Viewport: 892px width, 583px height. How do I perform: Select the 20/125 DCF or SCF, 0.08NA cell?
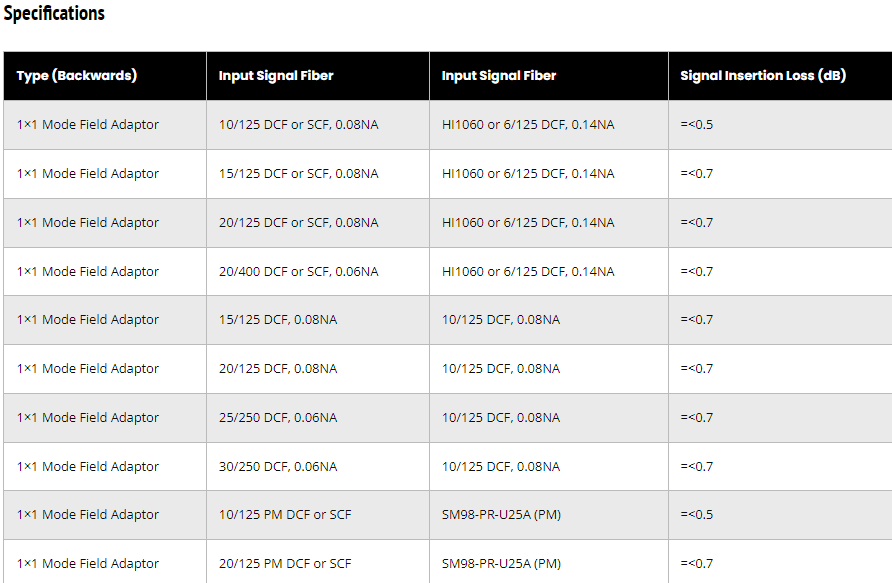pyautogui.click(x=299, y=223)
